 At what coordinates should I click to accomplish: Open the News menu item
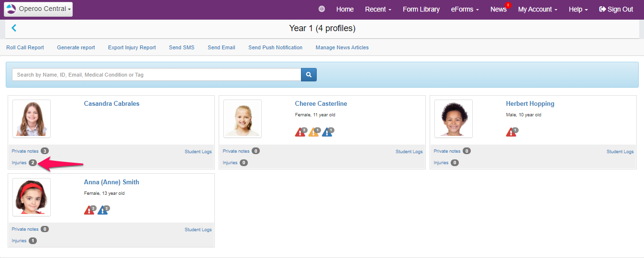[x=498, y=9]
